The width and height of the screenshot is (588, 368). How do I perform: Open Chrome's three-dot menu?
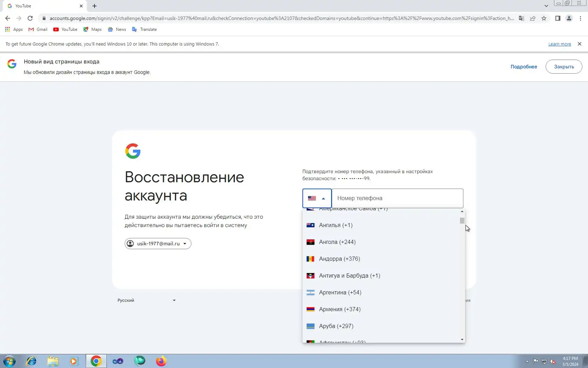[x=580, y=18]
